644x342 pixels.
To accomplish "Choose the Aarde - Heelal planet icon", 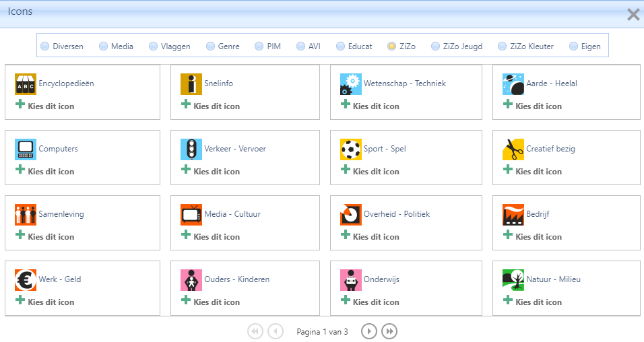I will tap(513, 84).
